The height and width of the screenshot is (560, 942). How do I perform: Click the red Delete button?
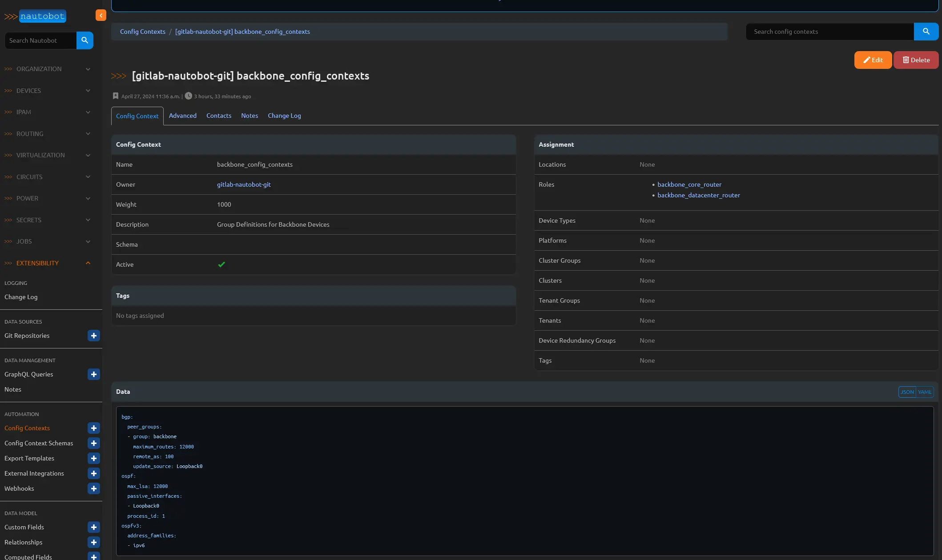(x=916, y=60)
